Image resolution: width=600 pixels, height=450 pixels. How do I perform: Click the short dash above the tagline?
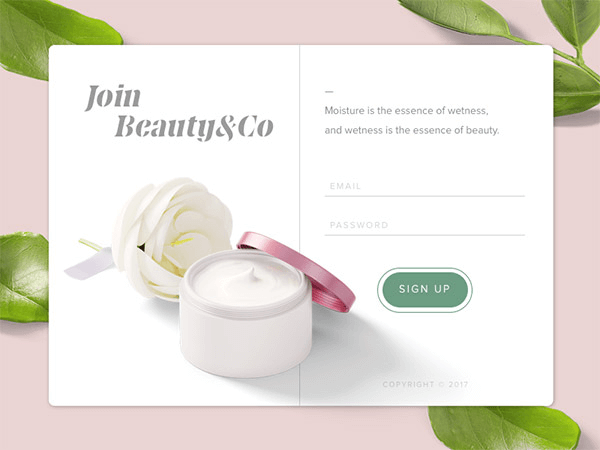coord(329,92)
